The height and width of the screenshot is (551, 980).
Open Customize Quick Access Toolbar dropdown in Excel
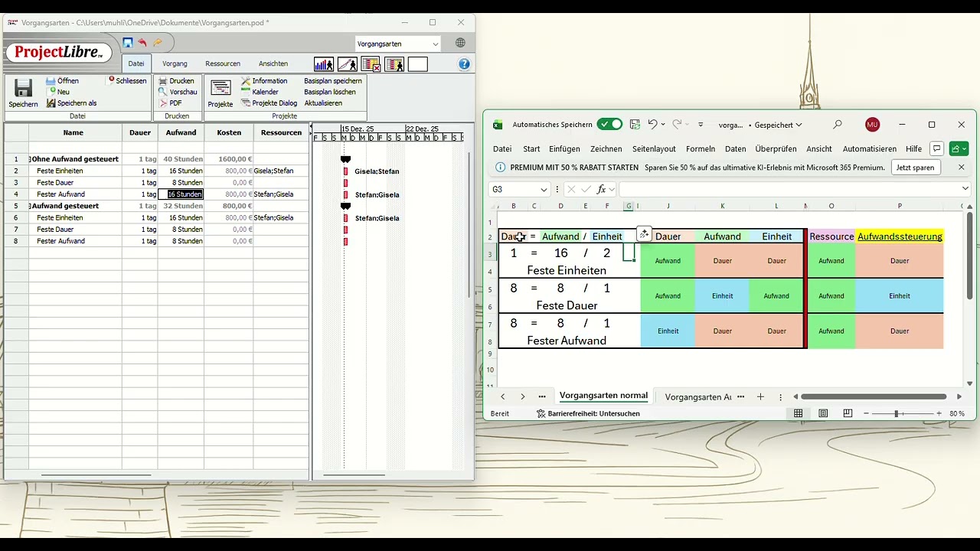point(701,125)
